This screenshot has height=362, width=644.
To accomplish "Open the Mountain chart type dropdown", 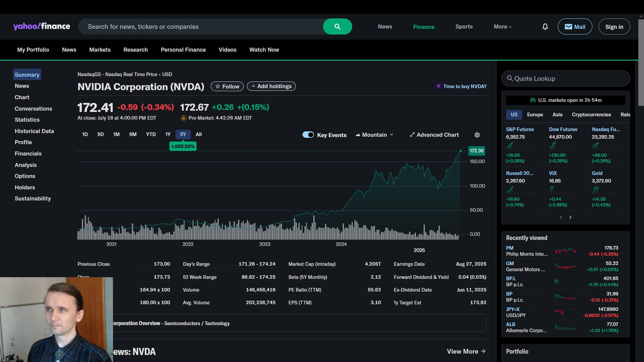I will [x=374, y=135].
